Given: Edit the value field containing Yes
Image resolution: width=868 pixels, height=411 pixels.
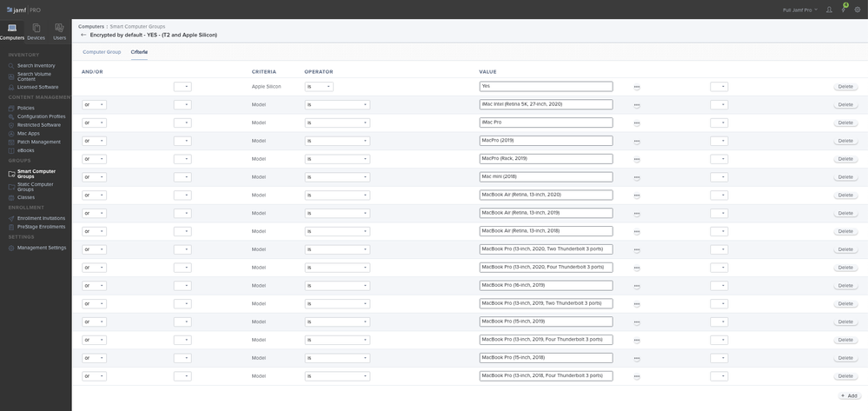Looking at the screenshot, I should [x=546, y=86].
